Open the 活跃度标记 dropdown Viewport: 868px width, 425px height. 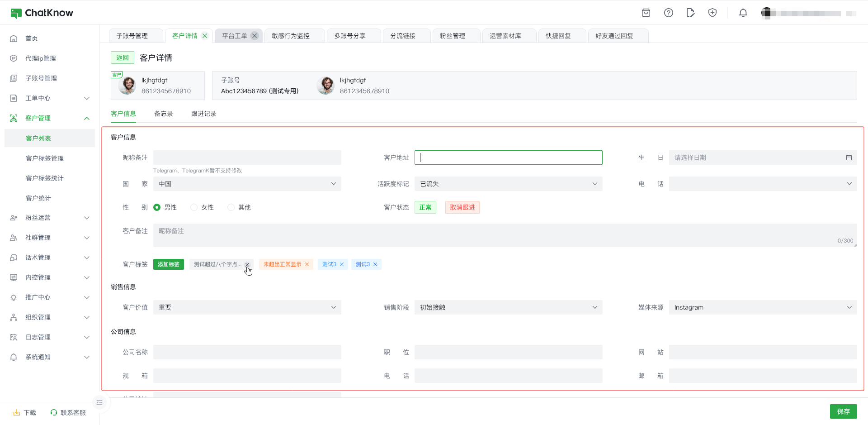coord(508,184)
